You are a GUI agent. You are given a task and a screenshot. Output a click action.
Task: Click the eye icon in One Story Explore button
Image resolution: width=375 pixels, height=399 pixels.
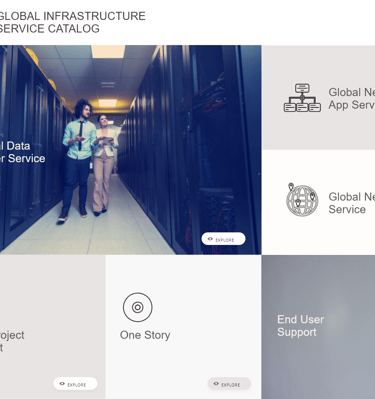216,384
